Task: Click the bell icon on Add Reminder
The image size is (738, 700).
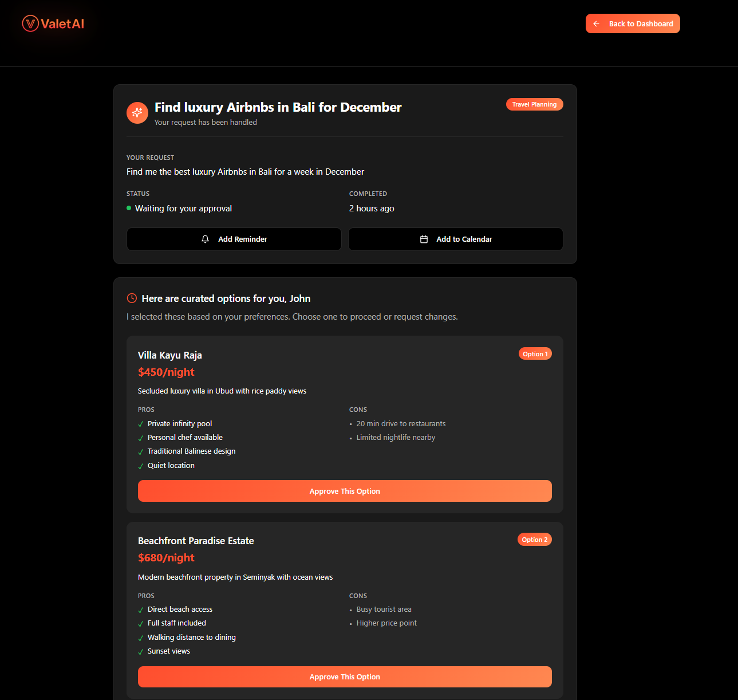Action: [x=206, y=239]
